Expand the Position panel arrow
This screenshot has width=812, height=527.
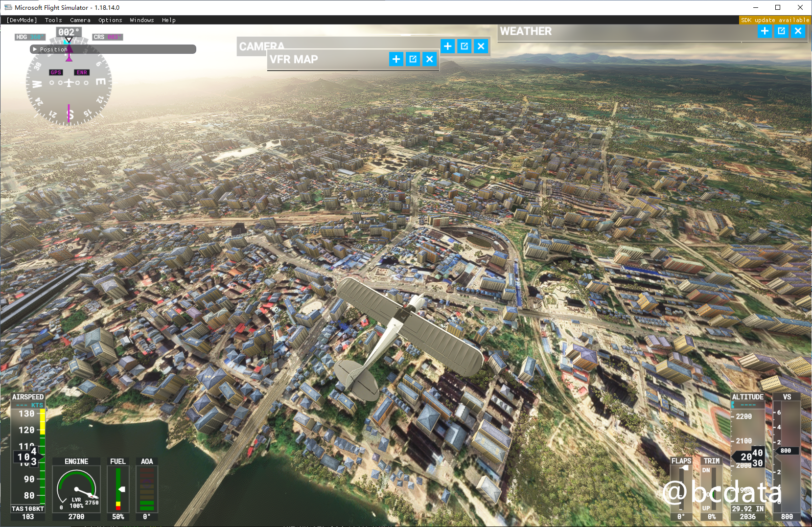click(35, 49)
